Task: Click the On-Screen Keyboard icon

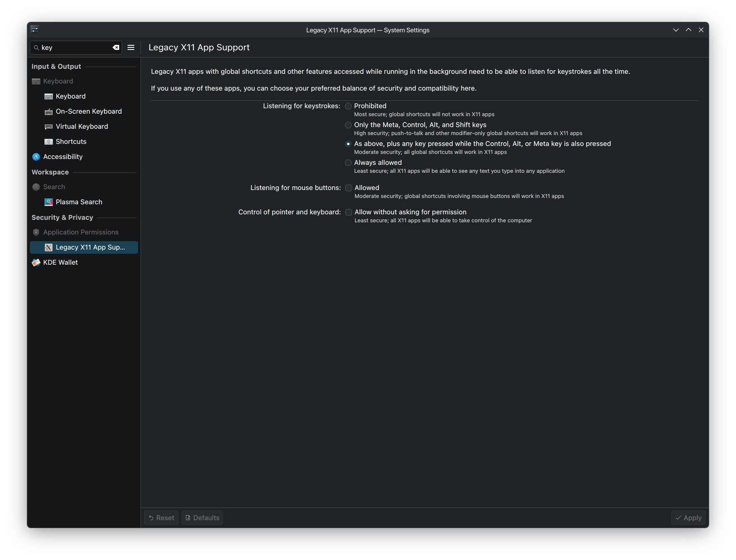Action: coord(49,112)
